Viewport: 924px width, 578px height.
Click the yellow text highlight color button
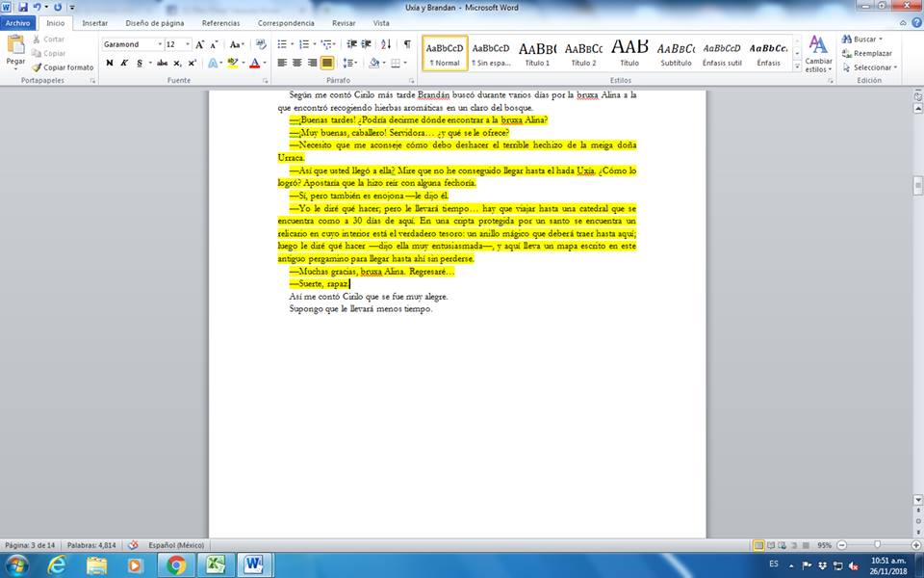(x=232, y=63)
